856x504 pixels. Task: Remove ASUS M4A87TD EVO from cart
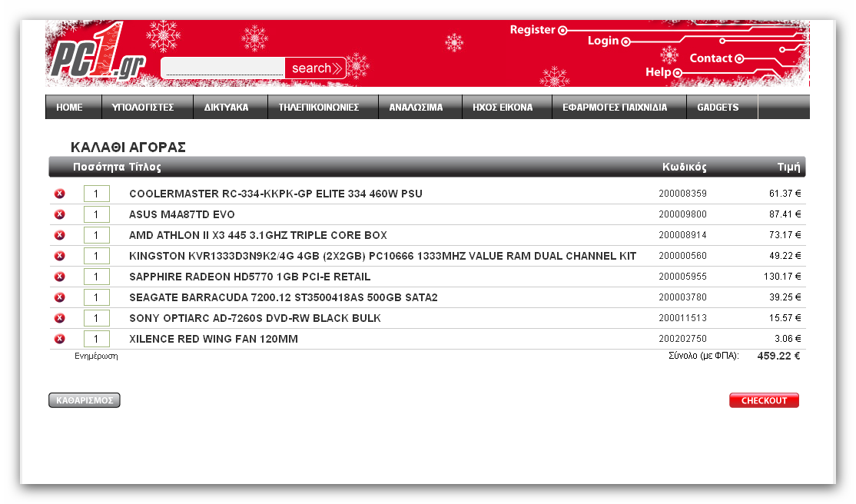point(59,214)
